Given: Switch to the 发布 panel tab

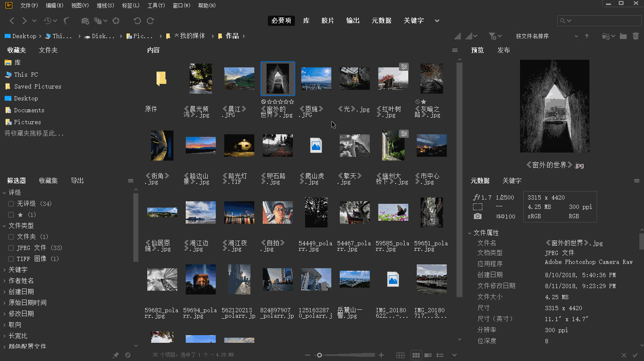Looking at the screenshot, I should [504, 50].
